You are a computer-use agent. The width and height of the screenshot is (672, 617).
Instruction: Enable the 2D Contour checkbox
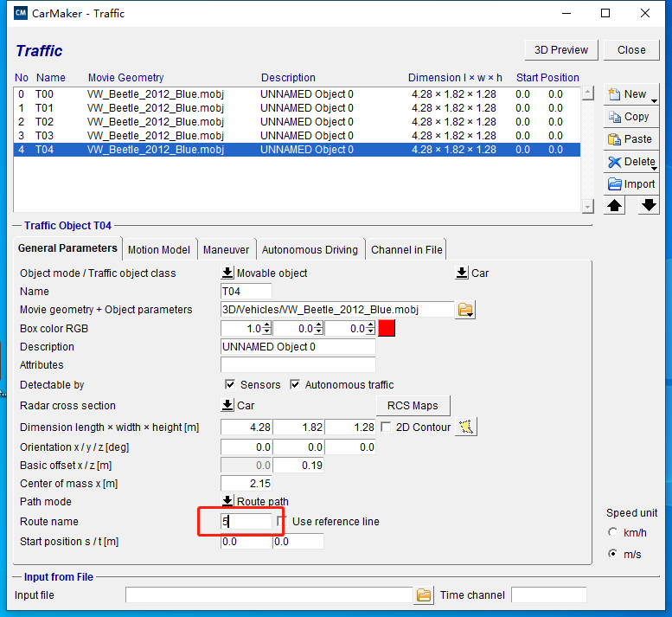pos(386,427)
